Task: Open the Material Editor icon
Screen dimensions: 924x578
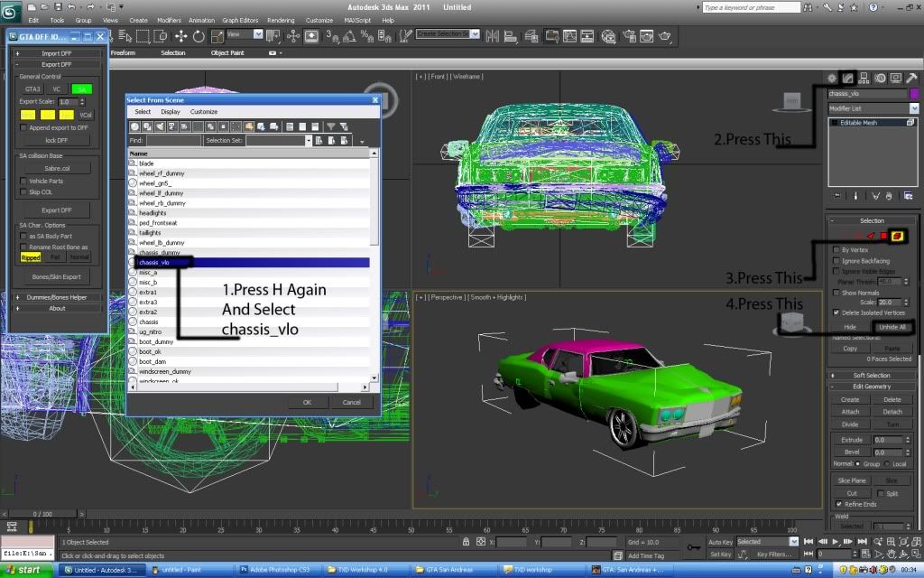Action: pos(608,36)
